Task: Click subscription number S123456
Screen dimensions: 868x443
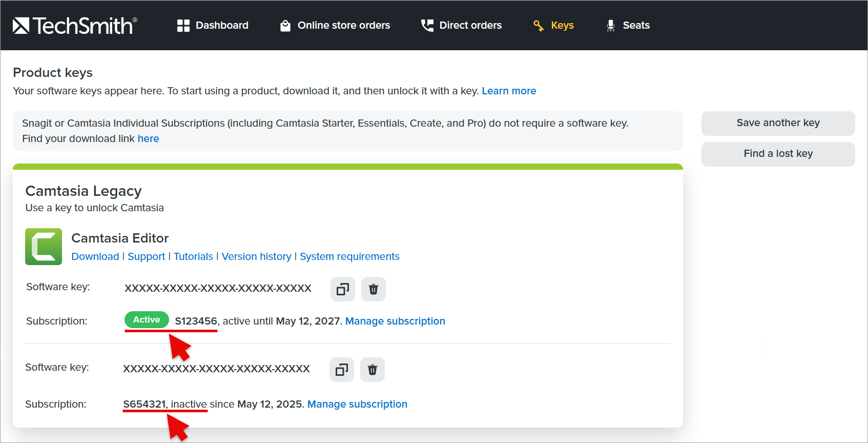Action: click(x=196, y=321)
